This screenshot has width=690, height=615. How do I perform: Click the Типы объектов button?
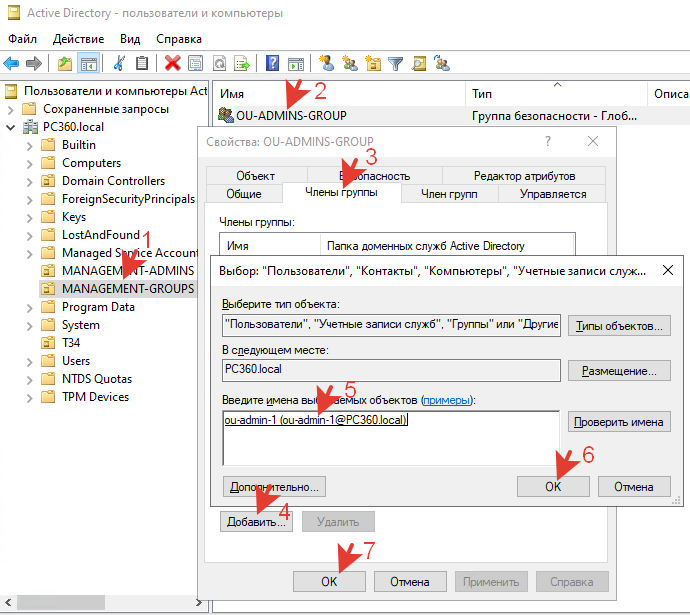coord(619,325)
